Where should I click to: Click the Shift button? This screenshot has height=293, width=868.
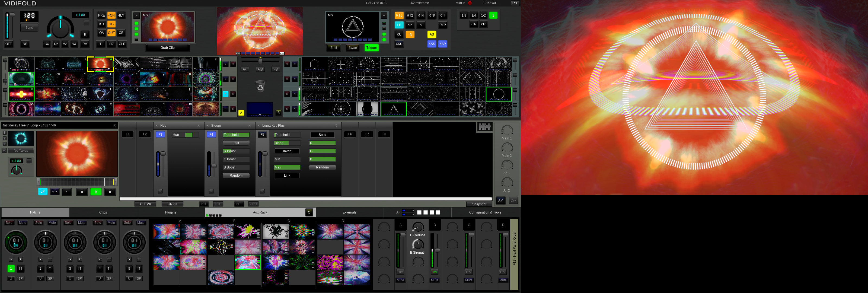[x=334, y=48]
